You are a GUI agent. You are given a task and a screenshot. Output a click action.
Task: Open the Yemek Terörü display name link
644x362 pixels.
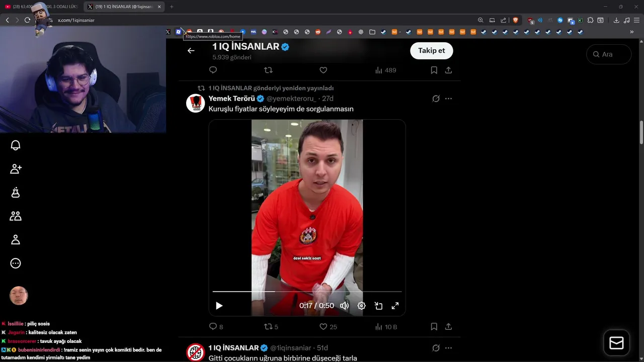click(232, 99)
